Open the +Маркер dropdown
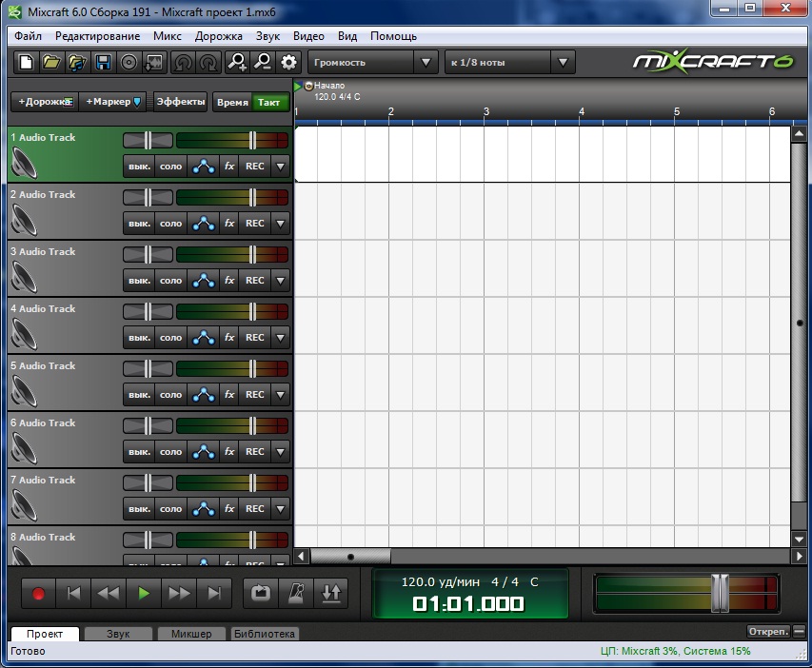 pos(113,102)
